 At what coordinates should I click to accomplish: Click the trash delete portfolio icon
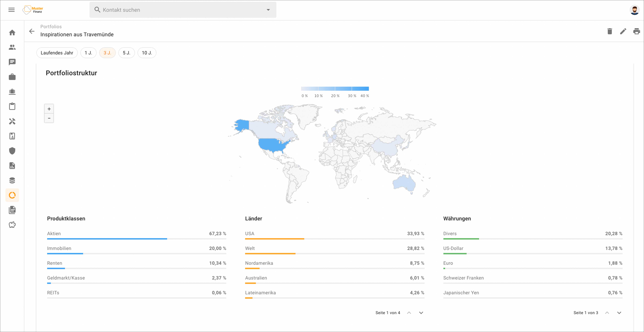[610, 31]
